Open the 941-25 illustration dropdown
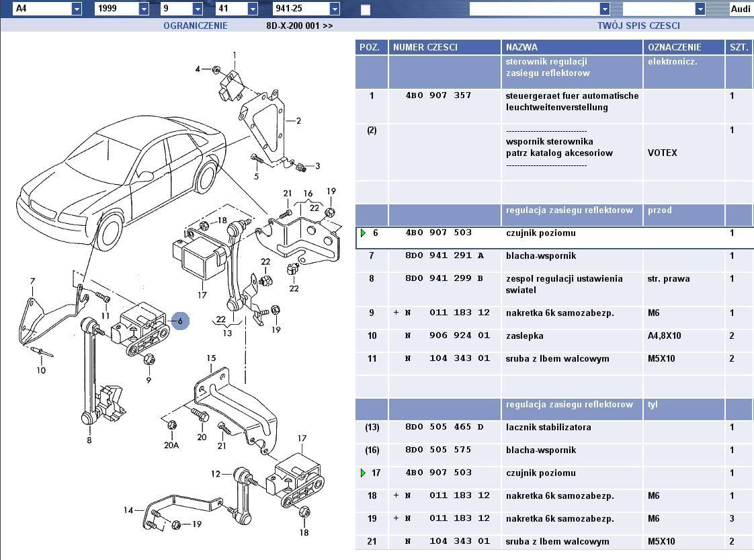 point(335,8)
